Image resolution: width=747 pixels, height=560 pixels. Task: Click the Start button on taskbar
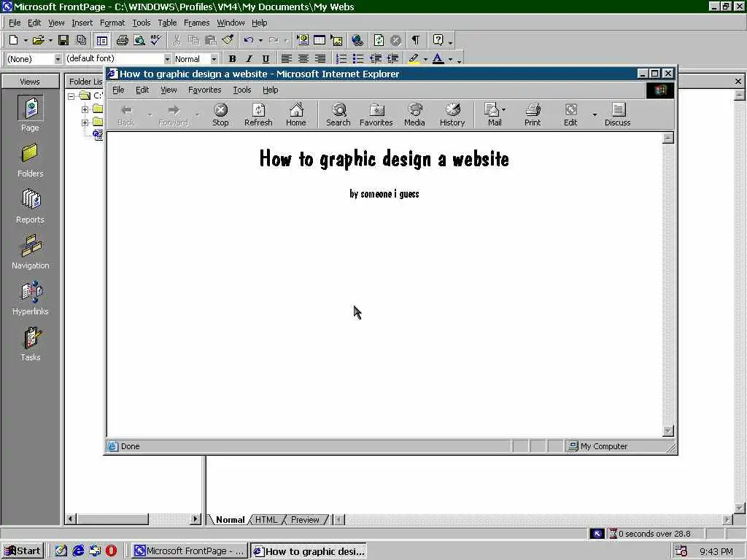(23, 551)
